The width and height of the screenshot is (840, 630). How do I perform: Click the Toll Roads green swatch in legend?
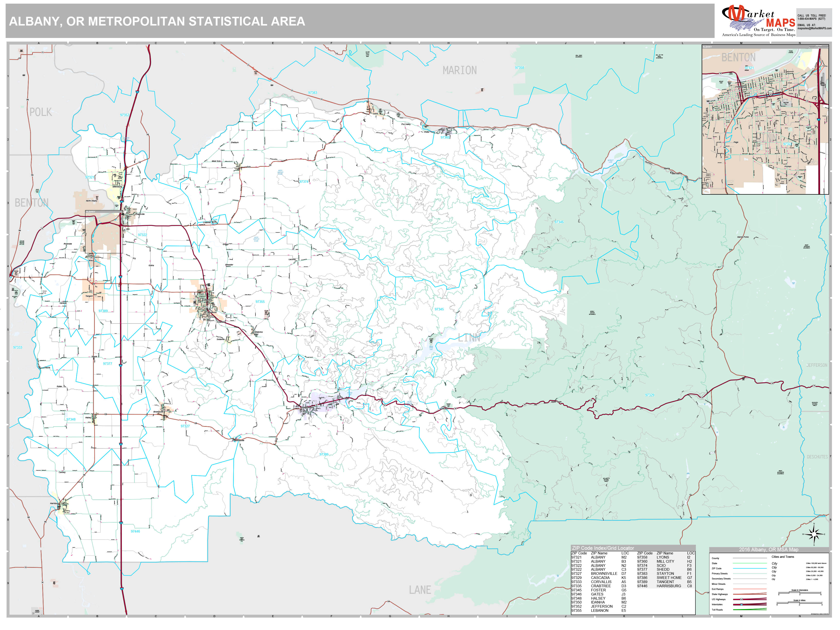(750, 610)
